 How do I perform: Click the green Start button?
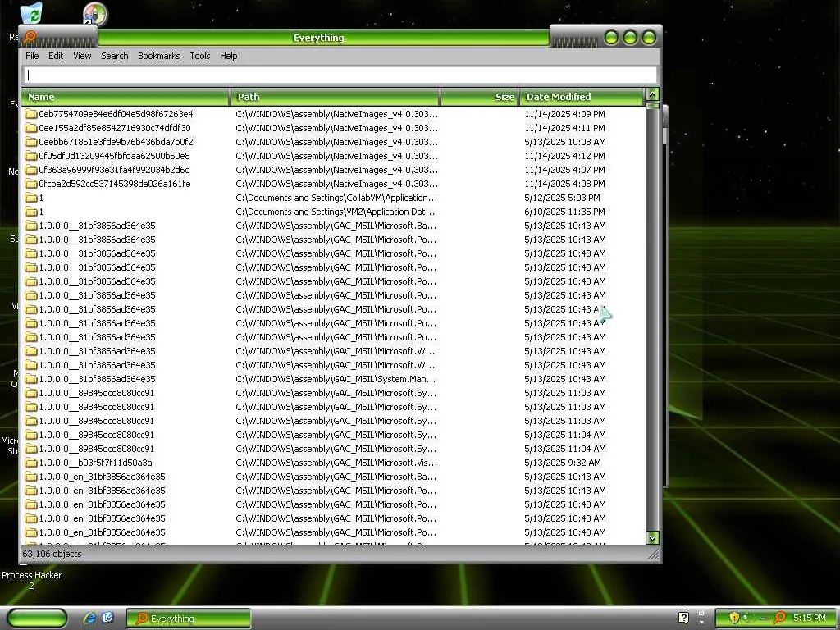pyautogui.click(x=37, y=618)
